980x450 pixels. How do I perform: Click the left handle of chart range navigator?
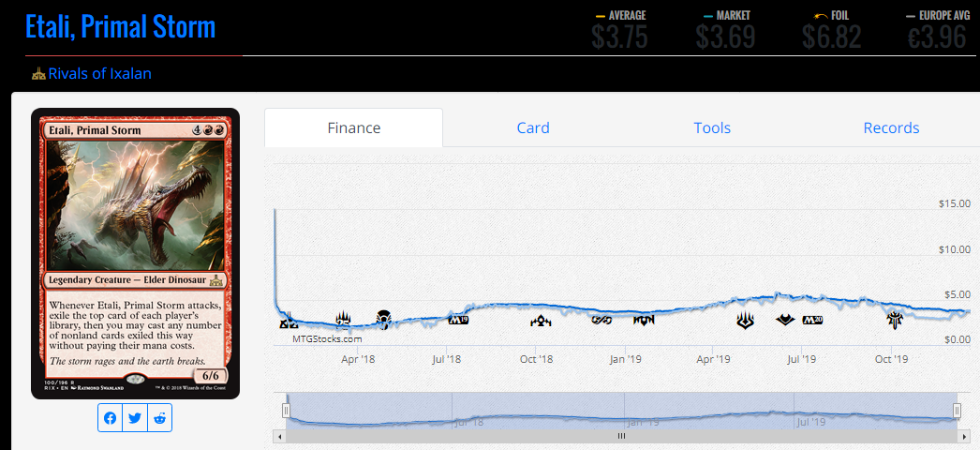287,410
